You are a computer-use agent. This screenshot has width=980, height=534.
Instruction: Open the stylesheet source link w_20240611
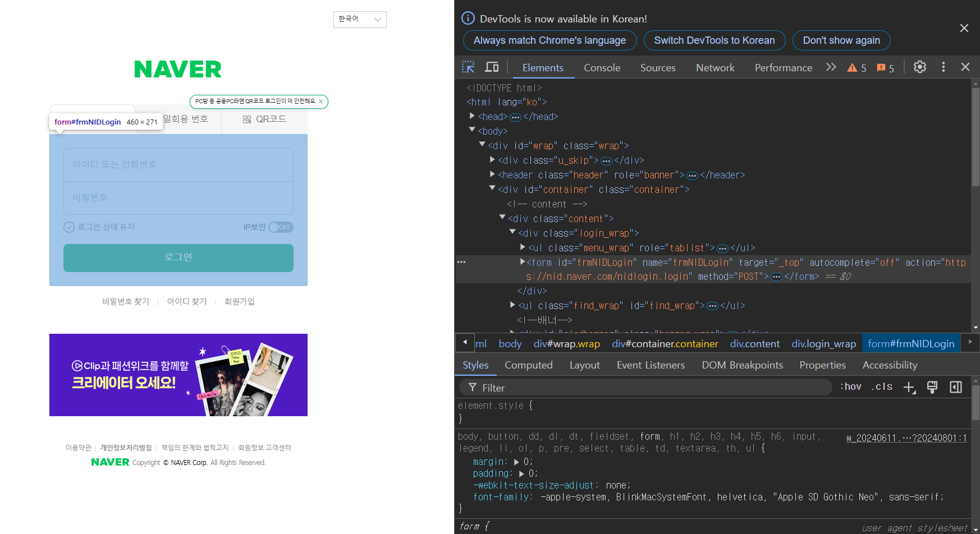click(x=906, y=438)
